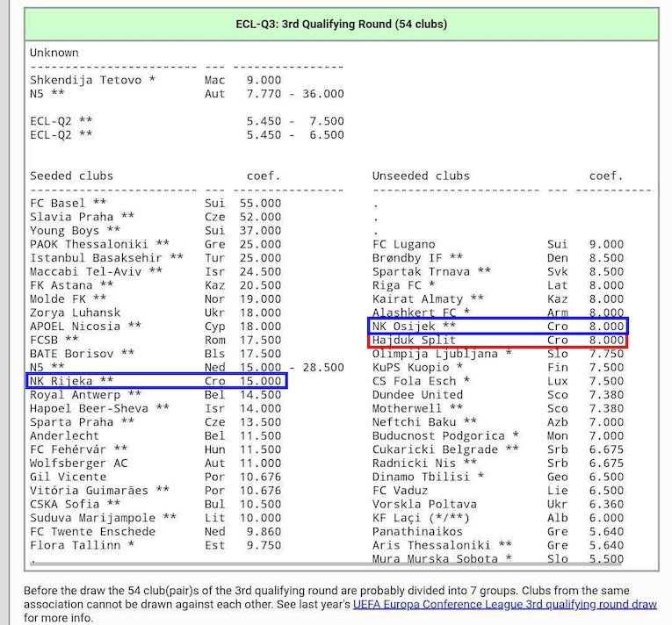The image size is (672, 625).
Task: Click PAOK Thessaloniki in seeded clubs
Action: coord(155,244)
